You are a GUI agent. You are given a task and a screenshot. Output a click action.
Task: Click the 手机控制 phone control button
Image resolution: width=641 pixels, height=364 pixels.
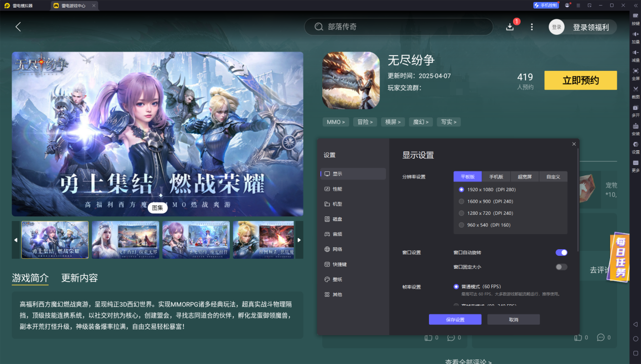tap(546, 5)
